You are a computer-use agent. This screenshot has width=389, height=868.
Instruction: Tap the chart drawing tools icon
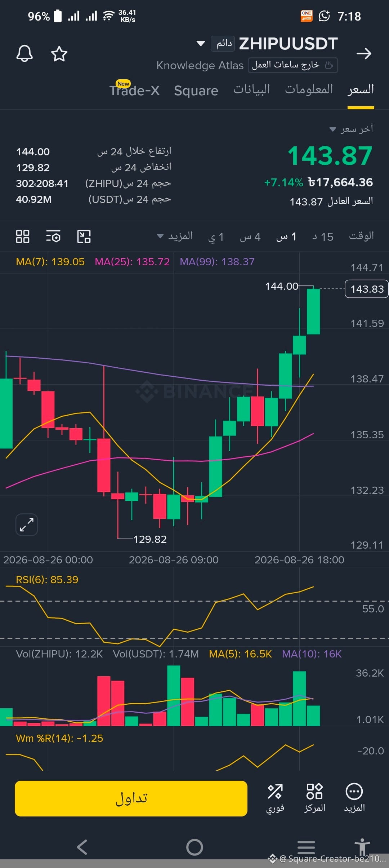(x=84, y=236)
